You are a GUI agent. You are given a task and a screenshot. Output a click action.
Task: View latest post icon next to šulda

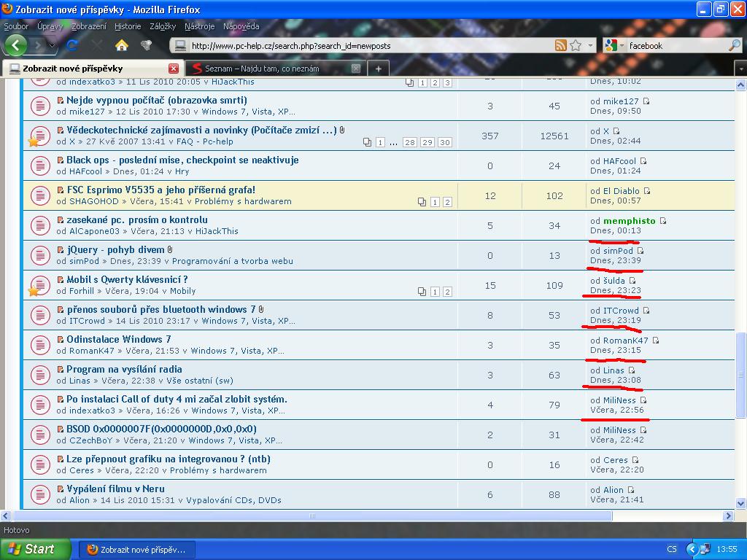632,281
